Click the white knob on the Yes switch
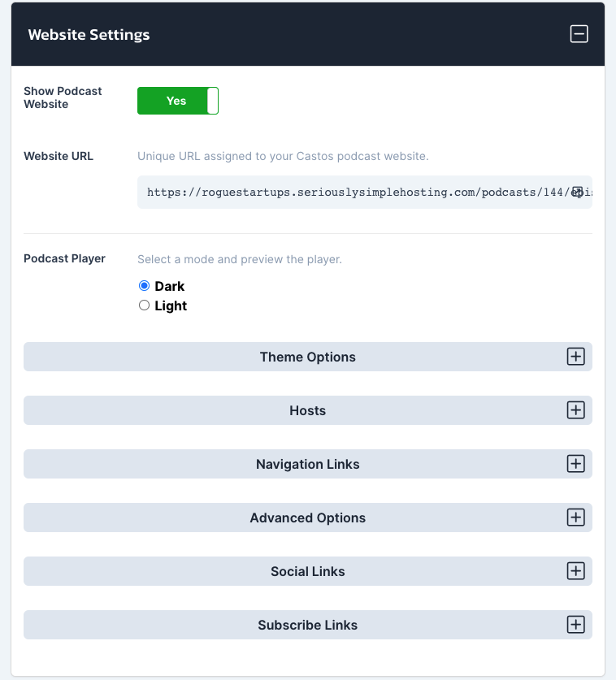The image size is (616, 680). pyautogui.click(x=213, y=101)
